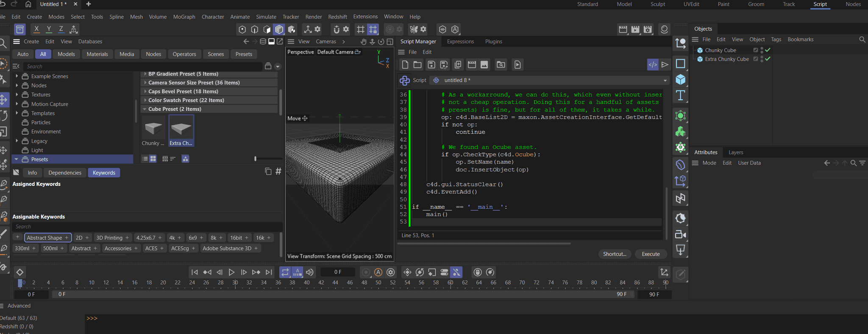
Task: Select the Text spline tool icon
Action: coord(680,95)
